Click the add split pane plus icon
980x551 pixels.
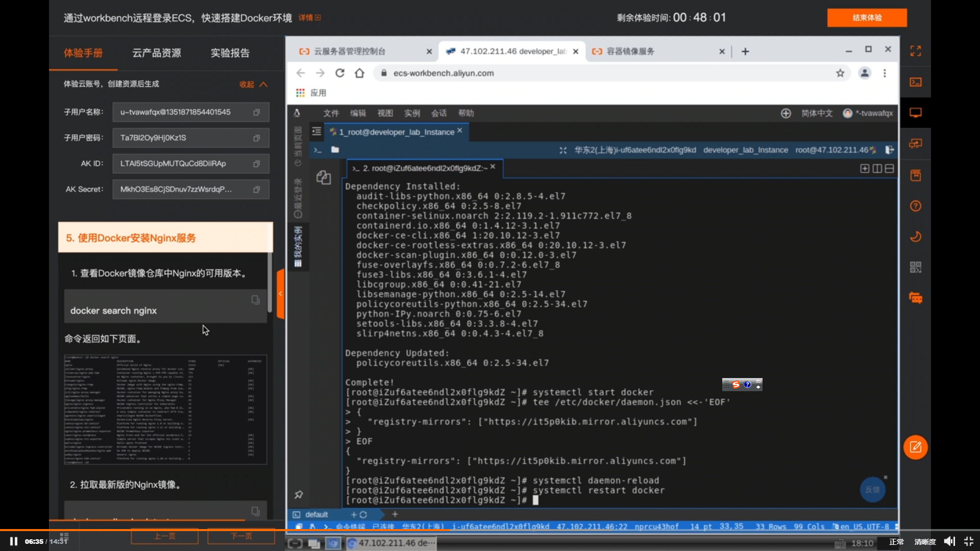pyautogui.click(x=865, y=169)
